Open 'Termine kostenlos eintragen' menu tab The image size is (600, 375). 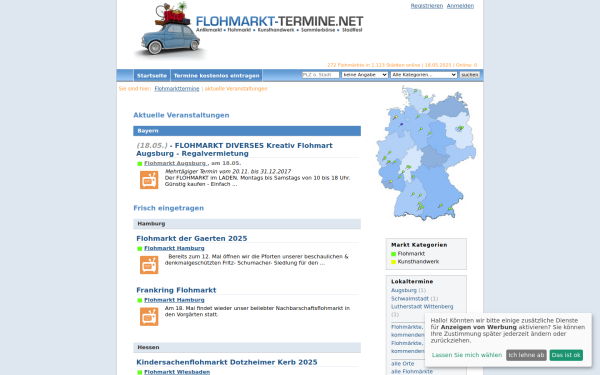(x=217, y=76)
